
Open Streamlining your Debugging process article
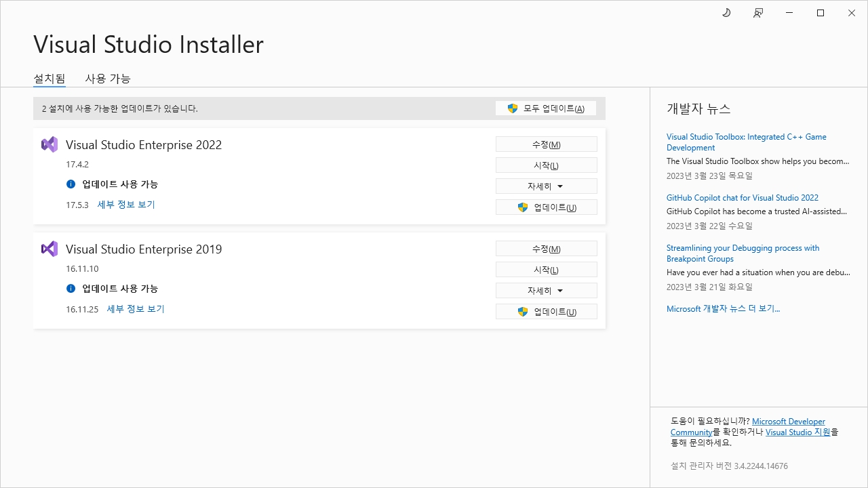tap(743, 253)
